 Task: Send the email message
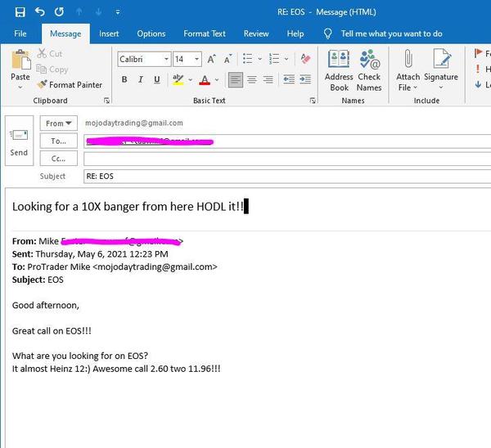click(19, 140)
